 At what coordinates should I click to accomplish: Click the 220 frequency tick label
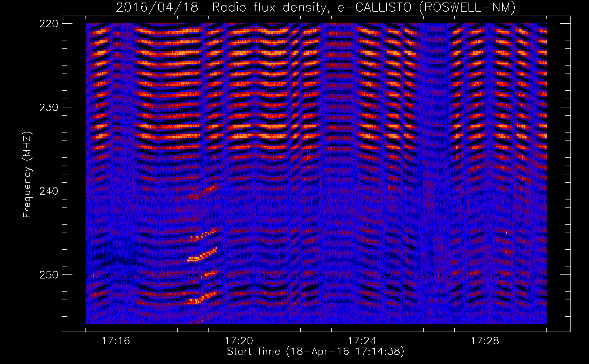pyautogui.click(x=48, y=24)
